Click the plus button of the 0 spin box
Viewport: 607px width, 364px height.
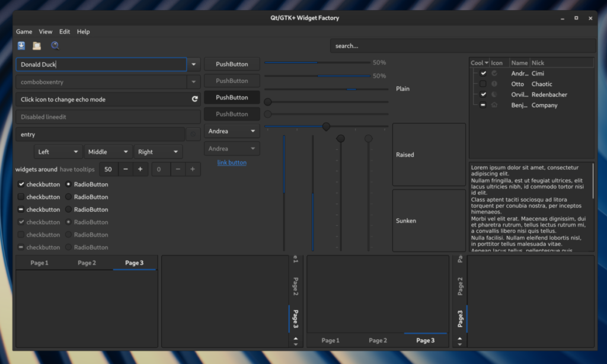pos(193,169)
